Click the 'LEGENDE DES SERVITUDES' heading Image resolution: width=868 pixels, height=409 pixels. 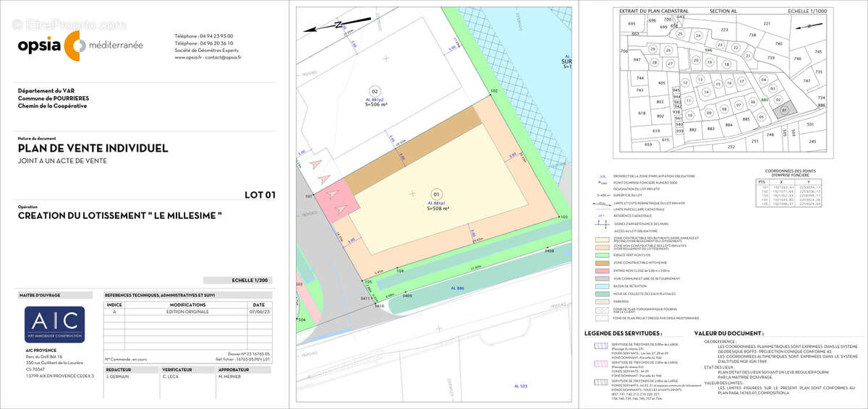[x=623, y=333]
